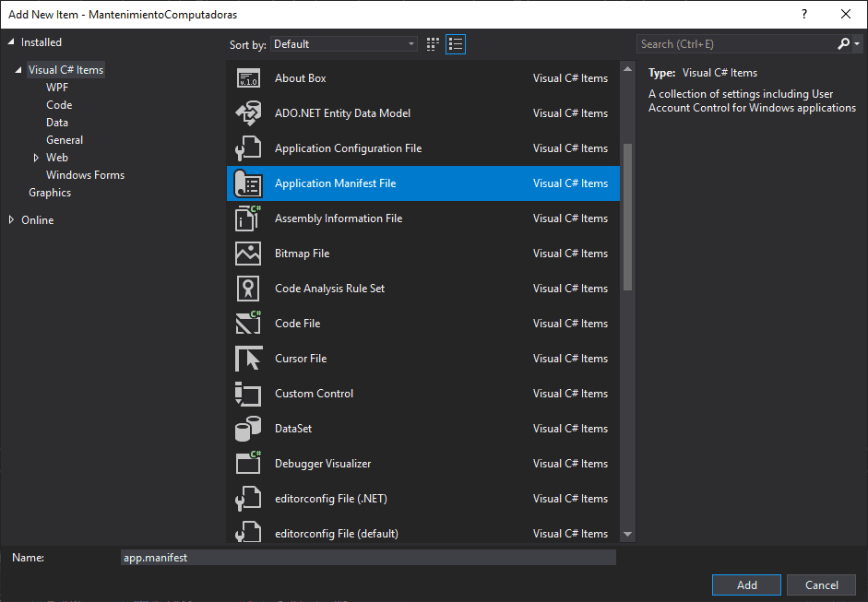This screenshot has width=868, height=602.
Task: Select the About Box template icon
Action: point(247,77)
